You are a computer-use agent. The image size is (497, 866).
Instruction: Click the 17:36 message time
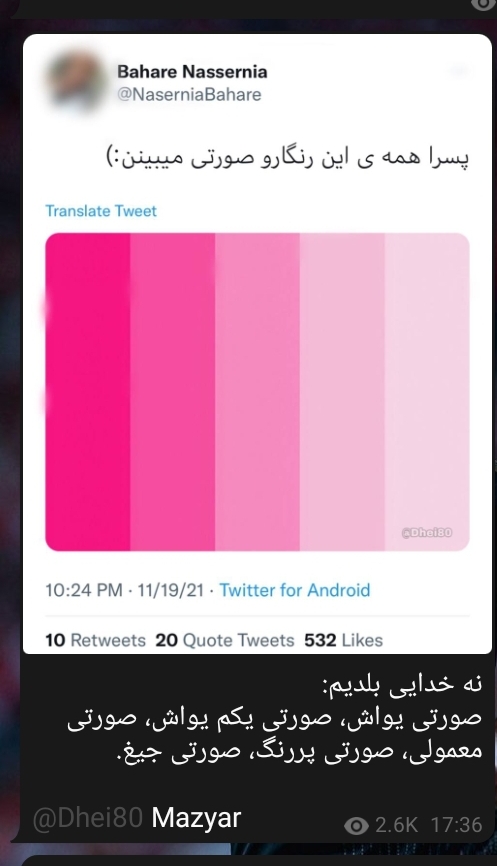[456, 825]
